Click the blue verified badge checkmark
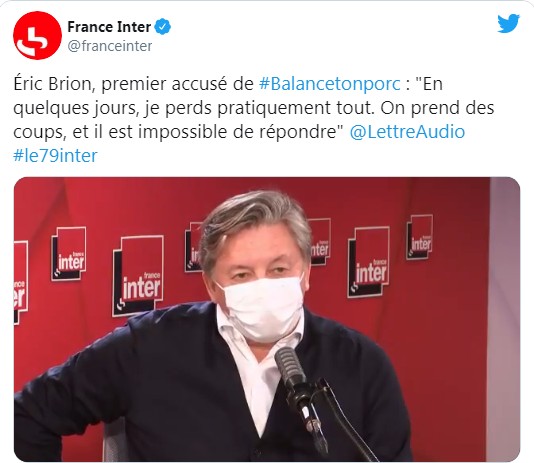The width and height of the screenshot is (534, 463). click(163, 27)
